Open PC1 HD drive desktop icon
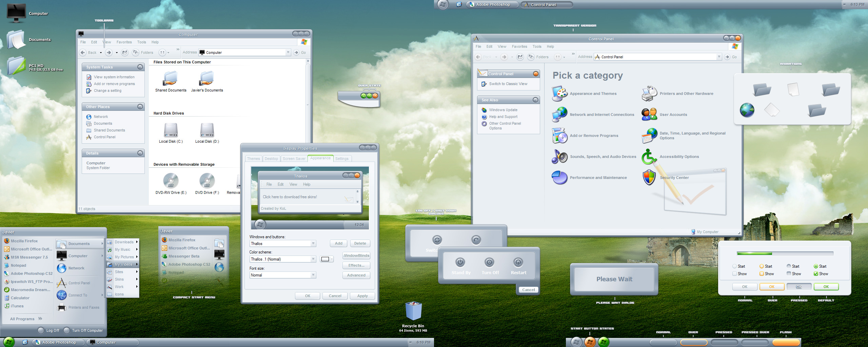The width and height of the screenshot is (868, 347). pos(16,65)
